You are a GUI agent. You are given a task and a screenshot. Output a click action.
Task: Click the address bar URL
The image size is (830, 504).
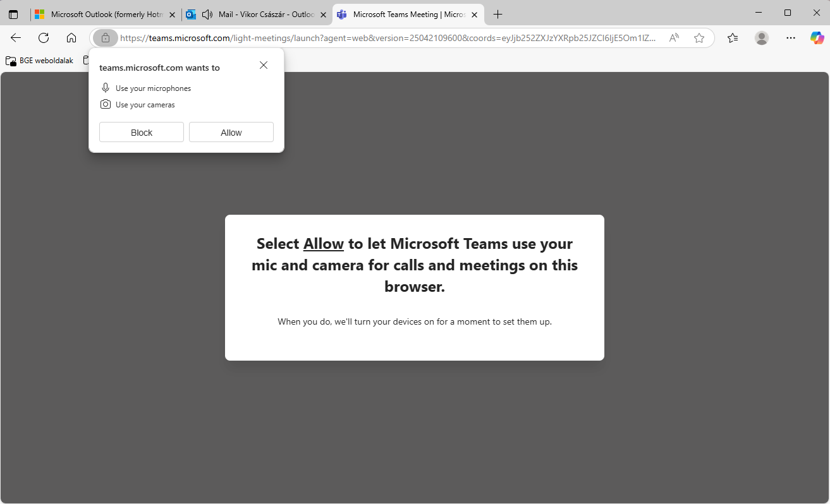tap(388, 38)
